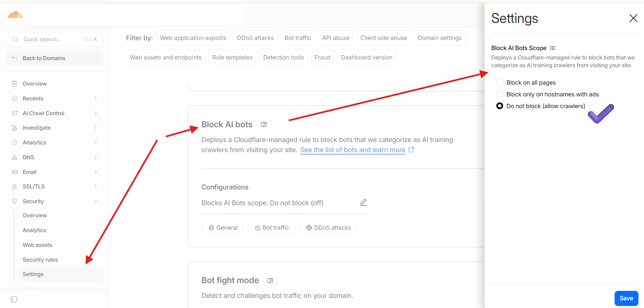
Task: Open the docs book icon beside Block AI bots
Action: click(264, 125)
